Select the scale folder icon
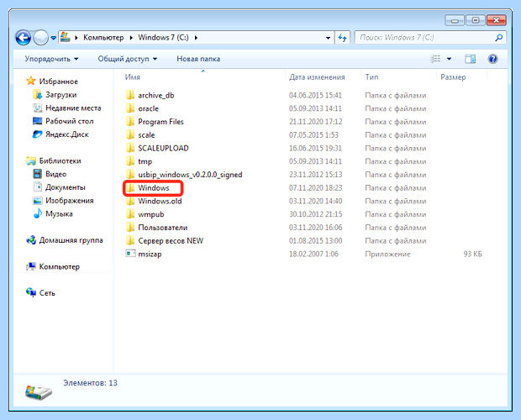 click(130, 134)
